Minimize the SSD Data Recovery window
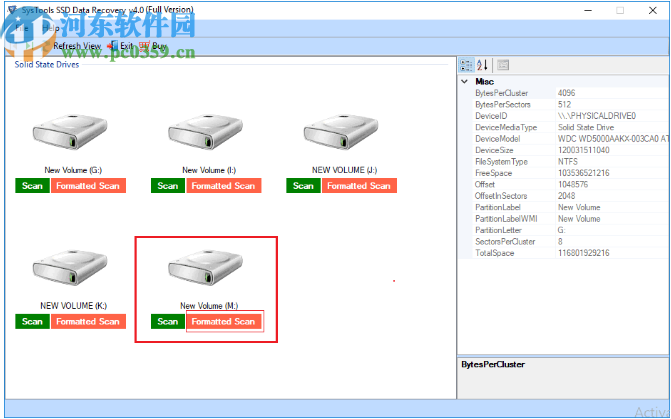Viewport: 671px width, 419px height. 588,10
